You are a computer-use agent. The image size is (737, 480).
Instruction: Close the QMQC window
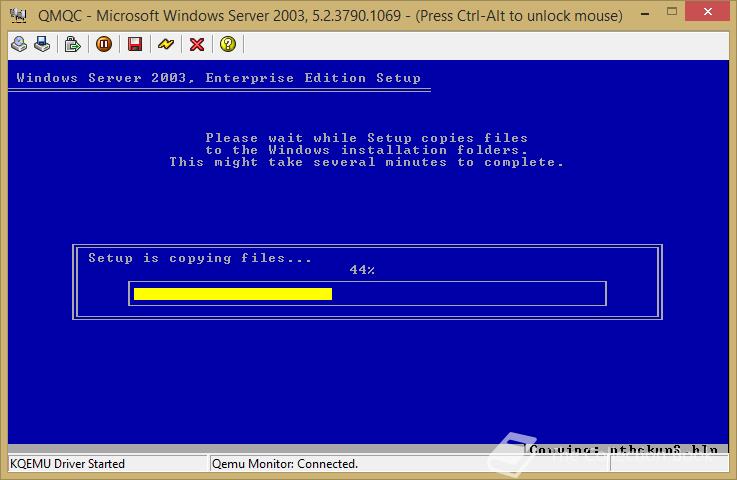[x=707, y=11]
